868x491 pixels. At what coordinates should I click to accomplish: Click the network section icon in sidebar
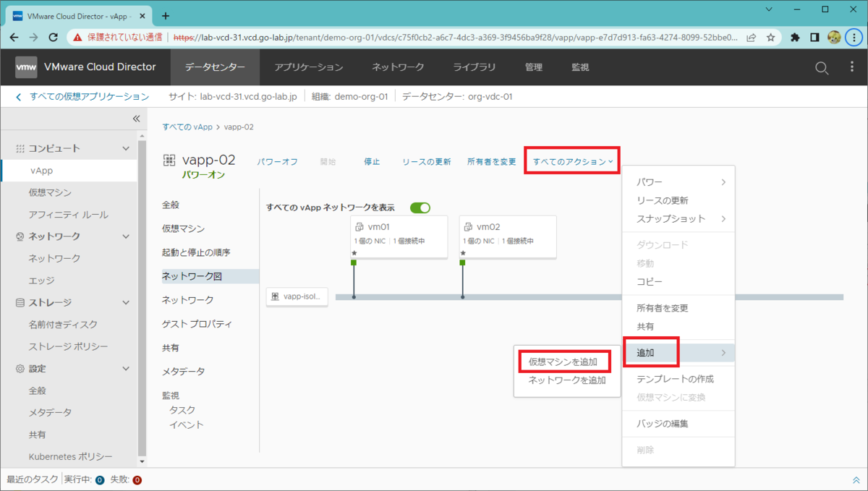tap(20, 236)
